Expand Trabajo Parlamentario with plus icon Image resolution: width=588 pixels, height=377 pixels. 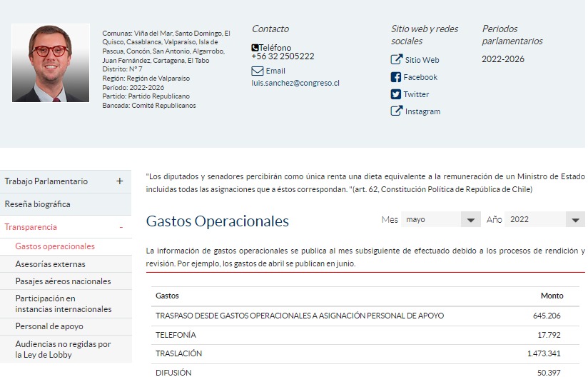click(x=120, y=181)
